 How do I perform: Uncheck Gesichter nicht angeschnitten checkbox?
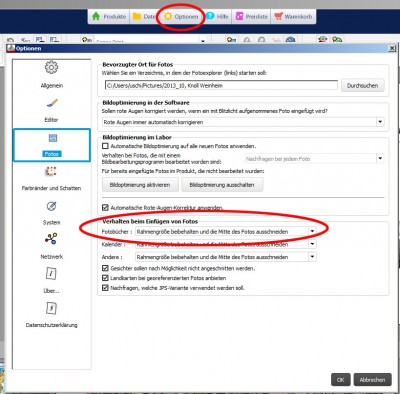pos(105,268)
